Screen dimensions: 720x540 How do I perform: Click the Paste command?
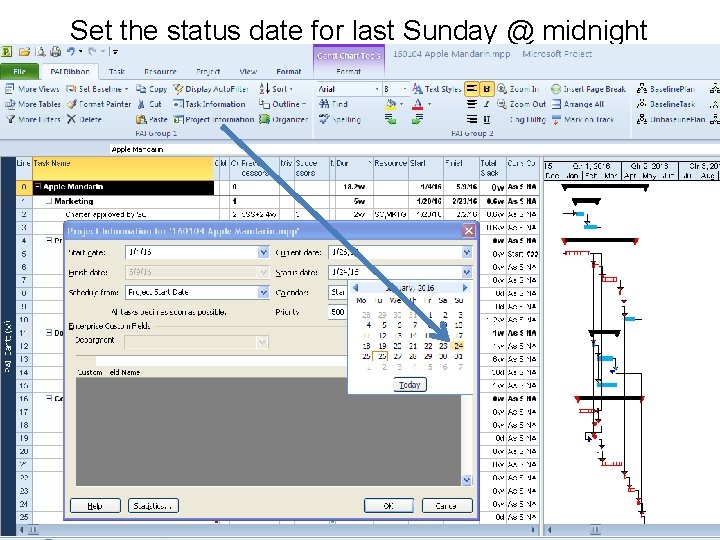[152, 119]
